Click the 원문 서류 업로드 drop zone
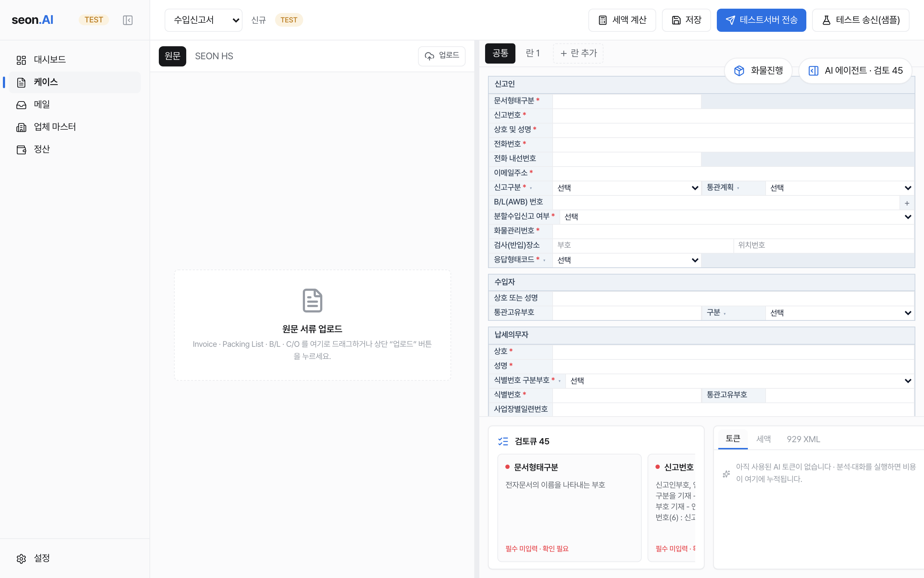The height and width of the screenshot is (578, 924). coord(312,325)
